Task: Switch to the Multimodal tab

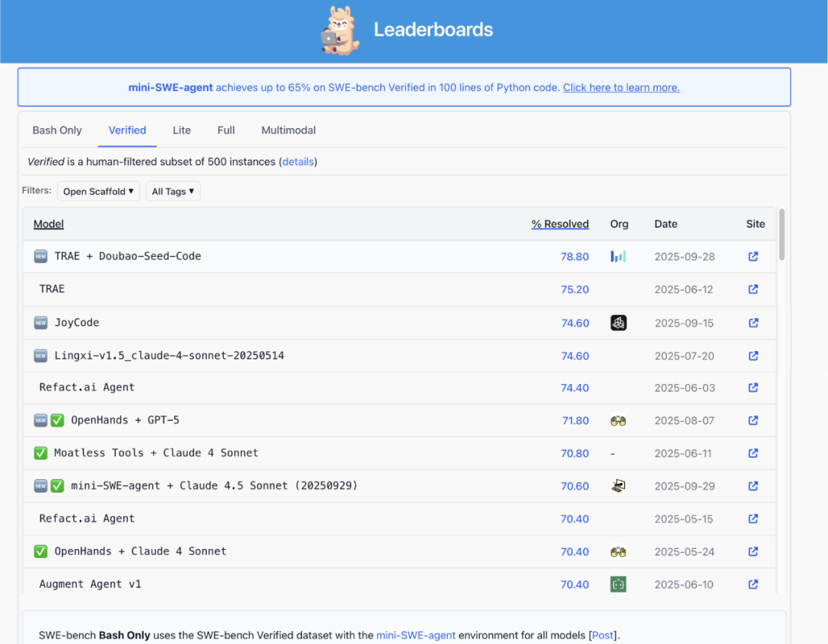Action: point(288,130)
